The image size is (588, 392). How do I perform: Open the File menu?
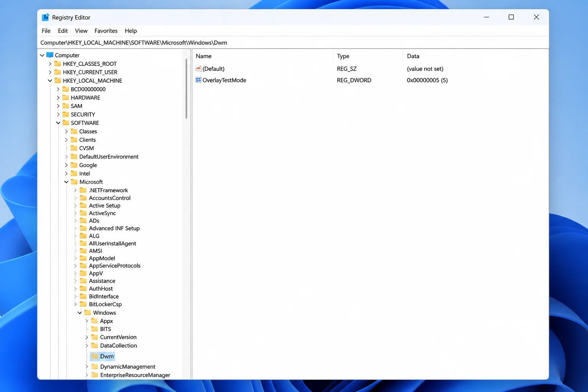[46, 31]
